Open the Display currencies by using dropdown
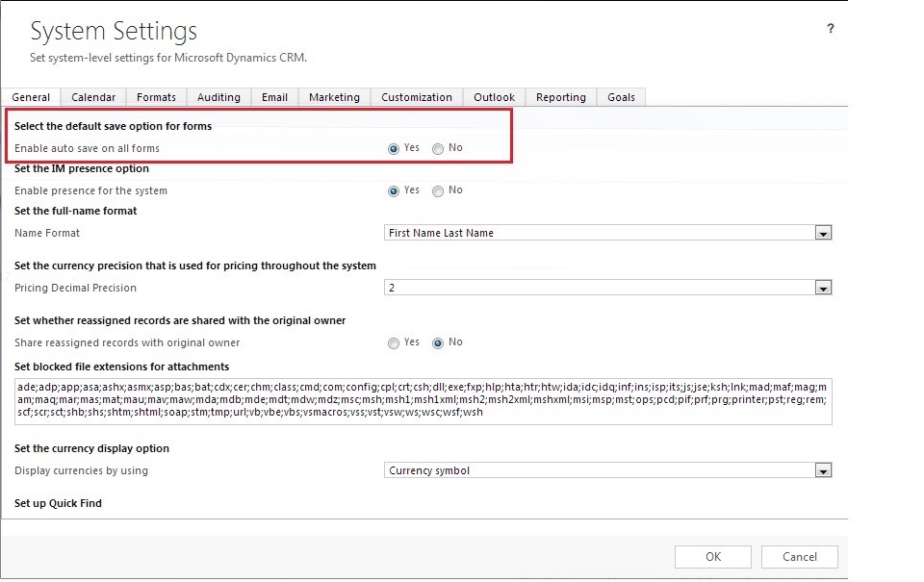Viewport: 924px width, 582px height. coord(822,471)
